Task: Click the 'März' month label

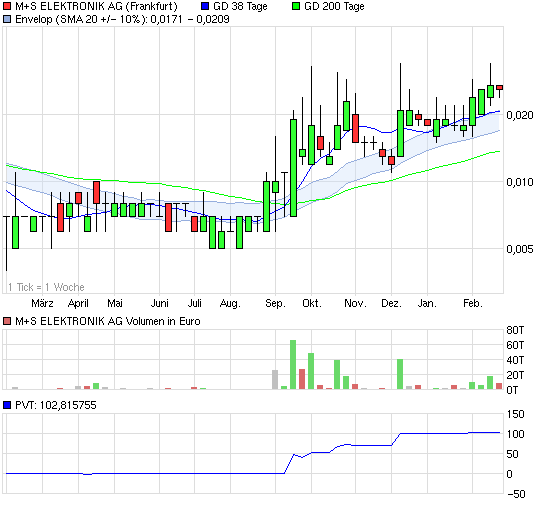Action: pos(42,303)
